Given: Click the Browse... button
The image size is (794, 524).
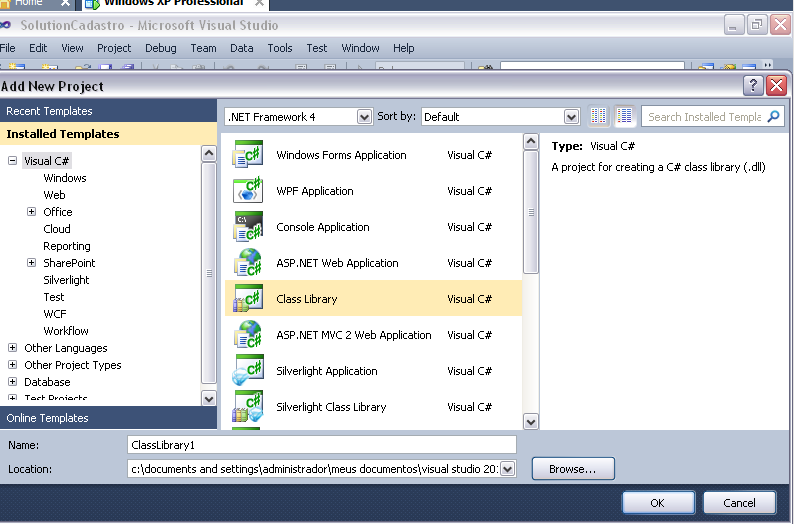Looking at the screenshot, I should (x=573, y=469).
